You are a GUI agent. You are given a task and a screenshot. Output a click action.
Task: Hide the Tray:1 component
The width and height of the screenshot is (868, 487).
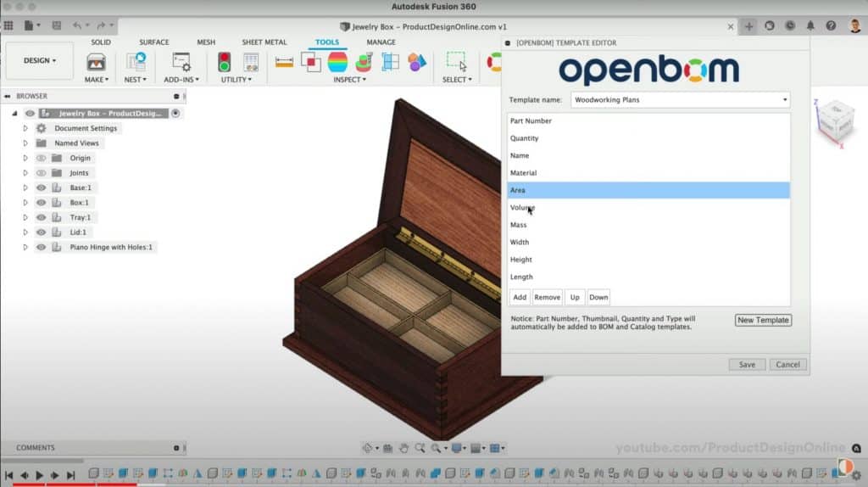[41, 217]
